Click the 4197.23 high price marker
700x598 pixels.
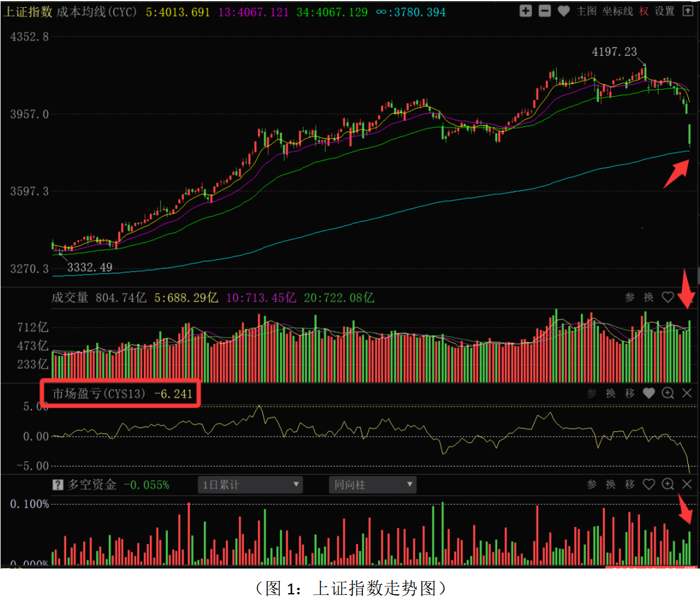click(x=614, y=52)
